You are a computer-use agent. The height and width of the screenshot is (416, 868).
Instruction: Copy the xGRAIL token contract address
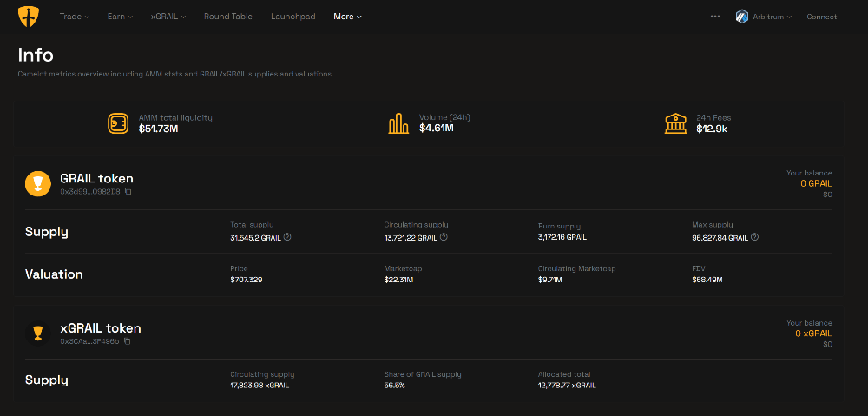[127, 341]
